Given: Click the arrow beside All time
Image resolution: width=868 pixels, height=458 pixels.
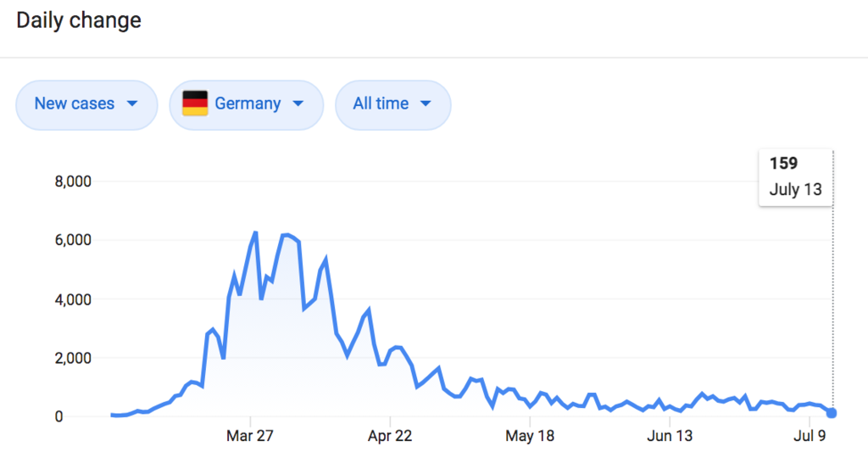Looking at the screenshot, I should click(426, 103).
